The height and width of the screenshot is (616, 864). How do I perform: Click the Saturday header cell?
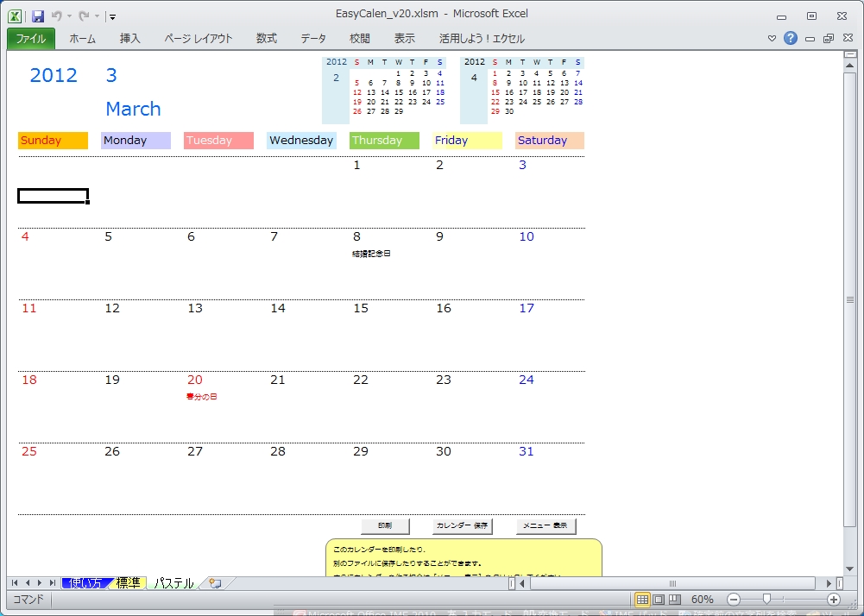[549, 141]
